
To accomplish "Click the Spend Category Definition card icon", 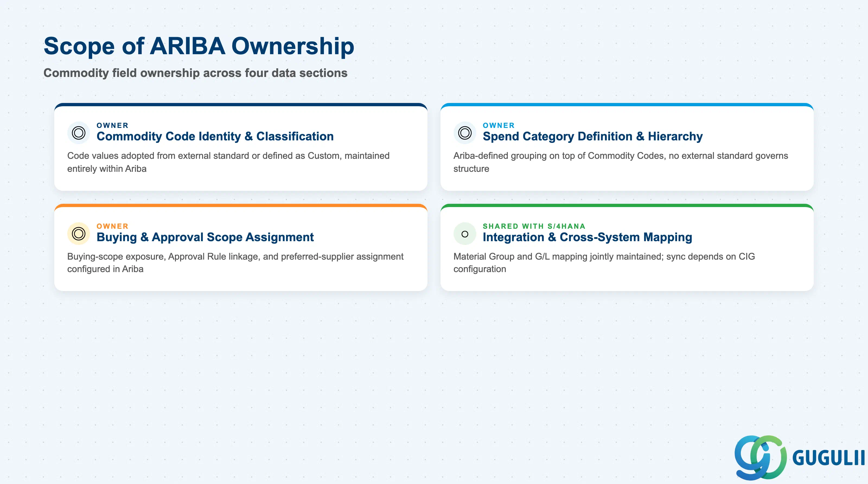I will tap(465, 133).
